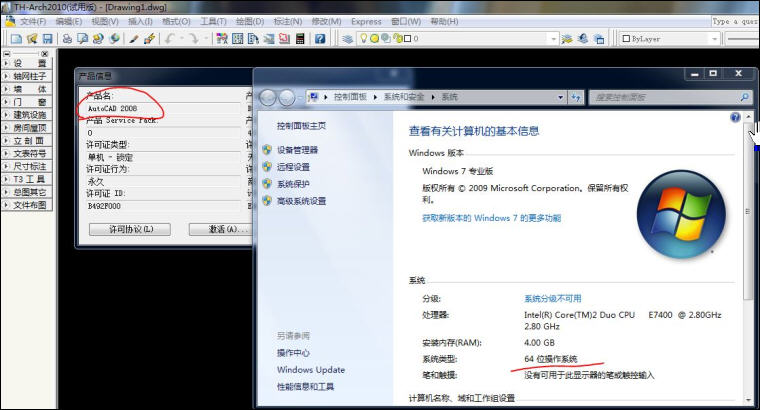Open the 设备管理器 link
760x410 pixels.
pos(297,150)
